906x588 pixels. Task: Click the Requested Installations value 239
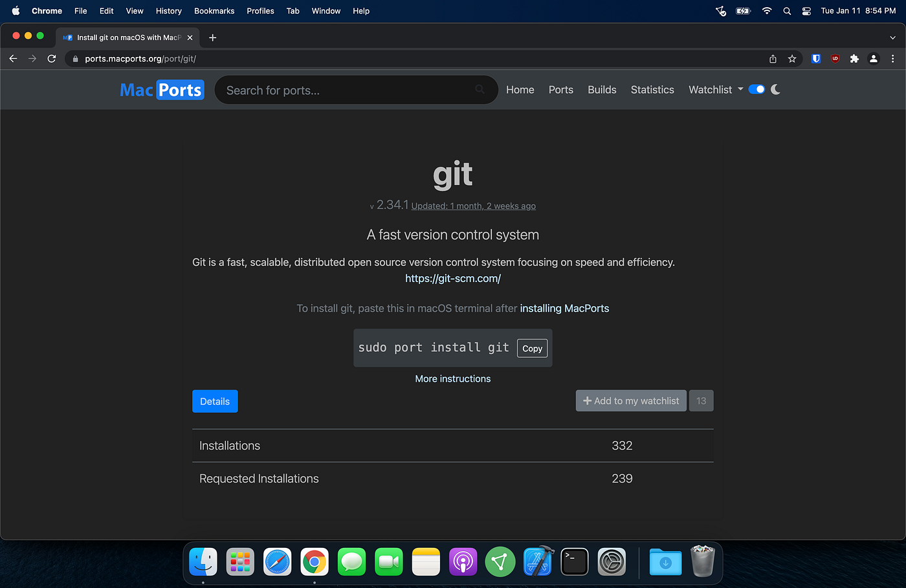[x=622, y=479]
